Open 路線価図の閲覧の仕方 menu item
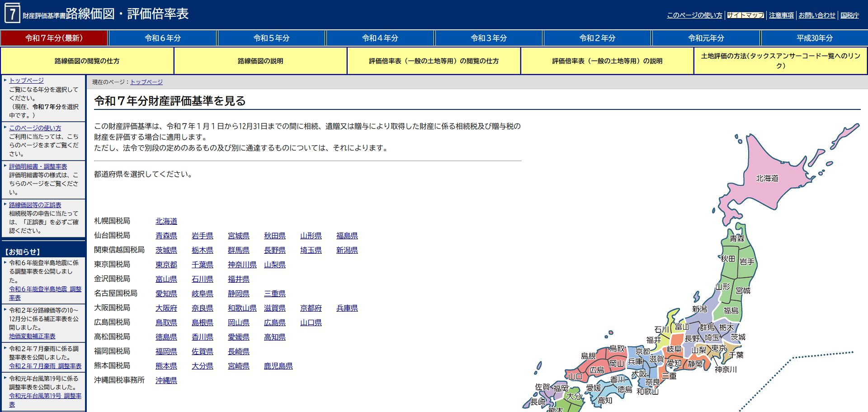 coord(87,61)
